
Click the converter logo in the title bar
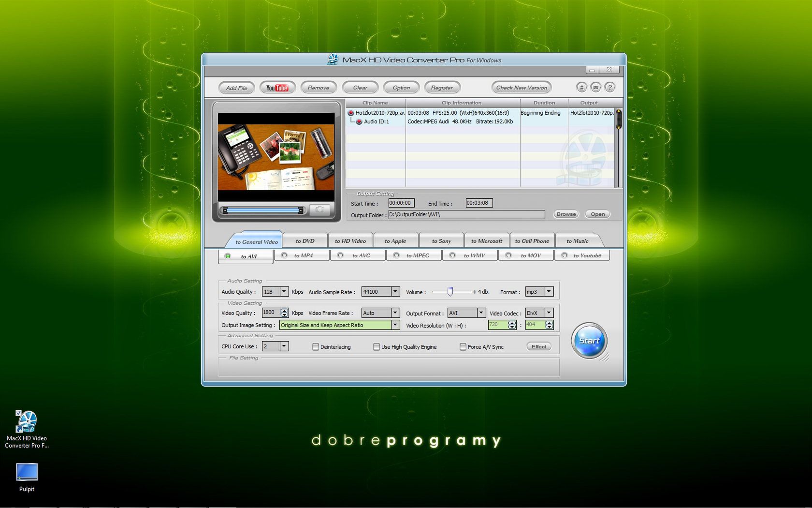pos(333,60)
